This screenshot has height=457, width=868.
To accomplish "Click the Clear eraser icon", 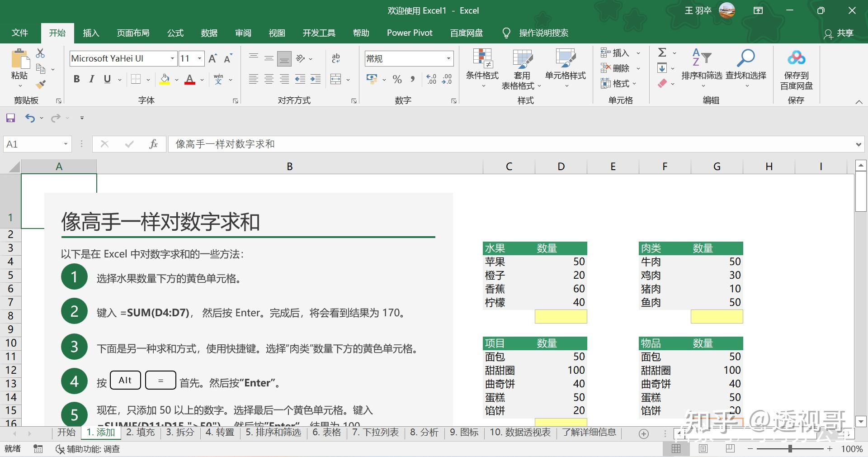I will click(662, 83).
